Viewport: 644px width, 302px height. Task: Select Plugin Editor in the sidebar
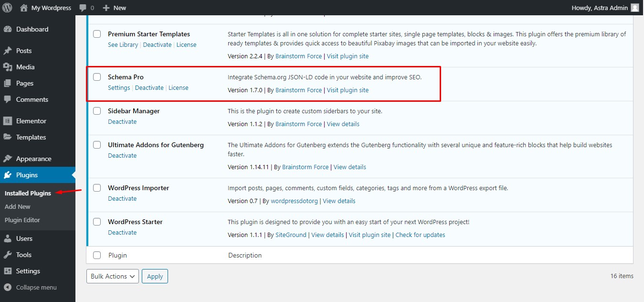coord(22,220)
